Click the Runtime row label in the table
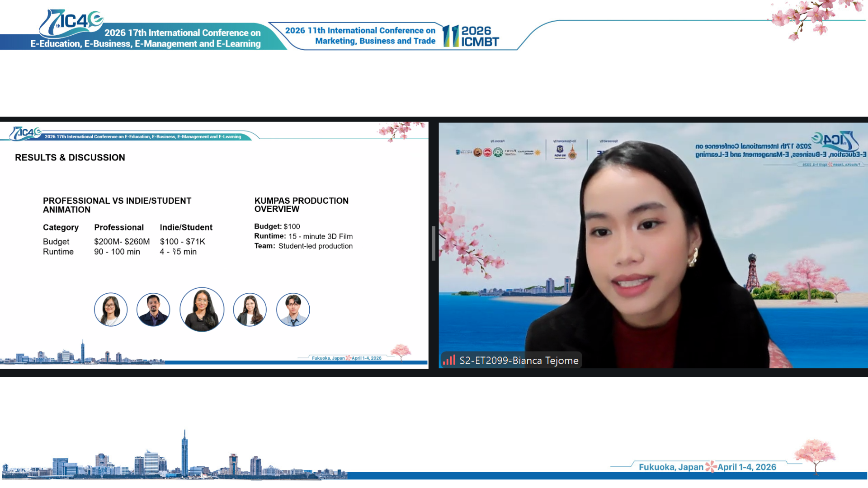868x488 pixels. (x=58, y=252)
